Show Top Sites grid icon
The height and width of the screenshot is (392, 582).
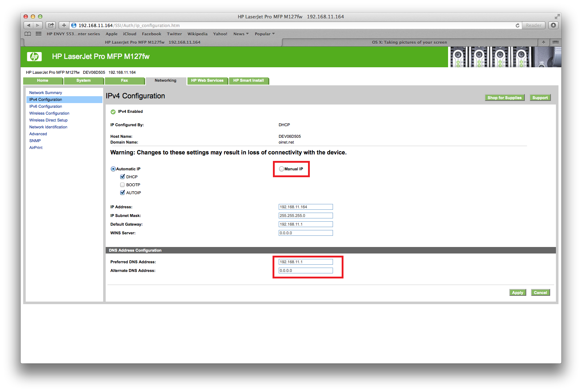[x=38, y=34]
